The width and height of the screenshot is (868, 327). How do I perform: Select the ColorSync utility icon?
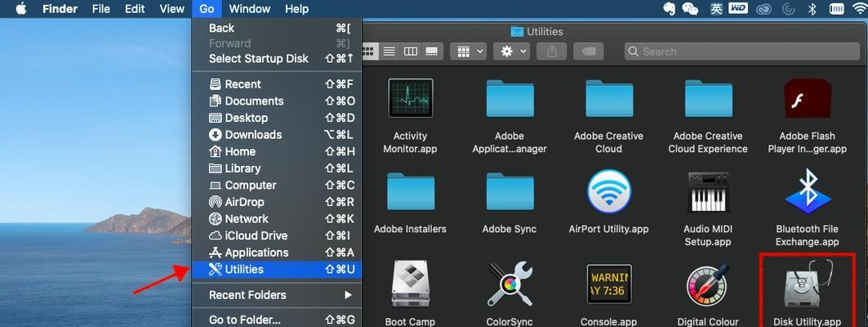click(x=510, y=284)
